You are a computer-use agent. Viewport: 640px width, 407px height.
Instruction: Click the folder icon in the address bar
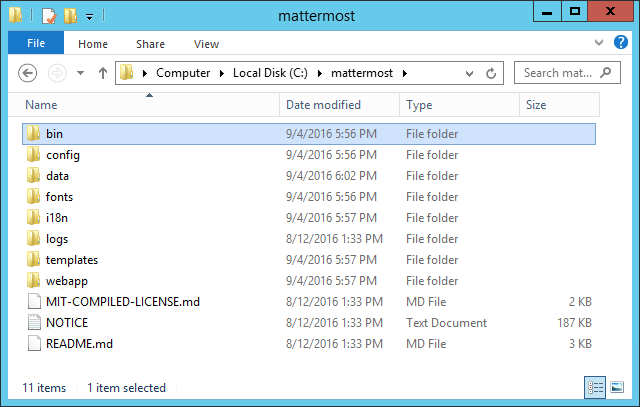point(127,73)
